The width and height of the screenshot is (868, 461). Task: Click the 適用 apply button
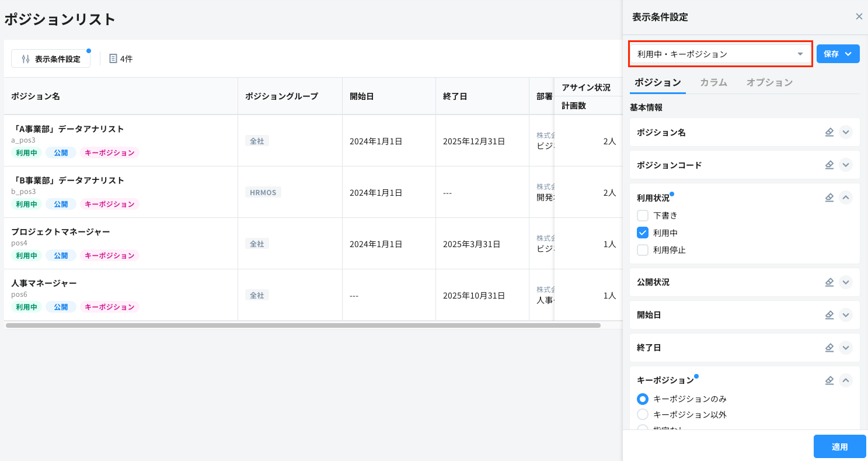pyautogui.click(x=839, y=446)
